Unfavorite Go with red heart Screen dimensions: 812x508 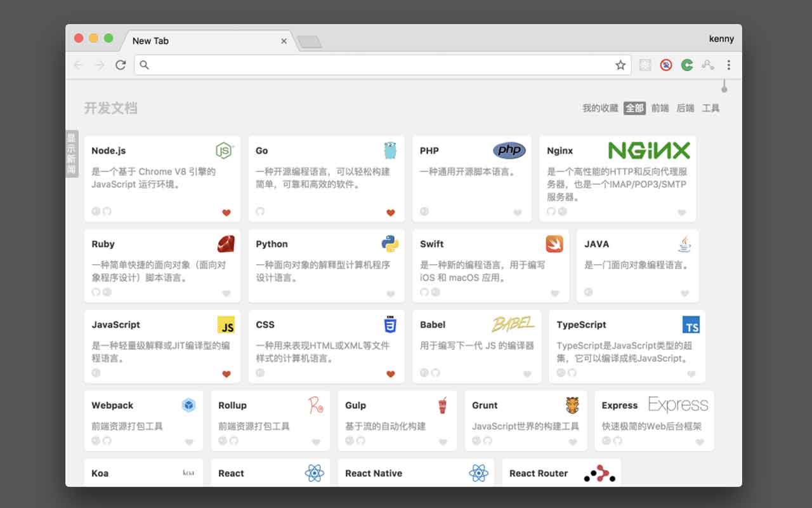coord(391,213)
